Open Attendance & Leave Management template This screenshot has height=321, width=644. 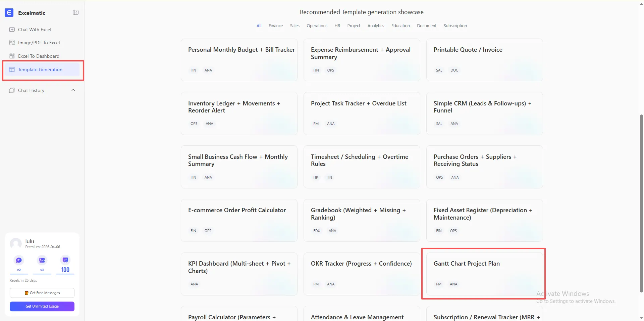point(362,314)
